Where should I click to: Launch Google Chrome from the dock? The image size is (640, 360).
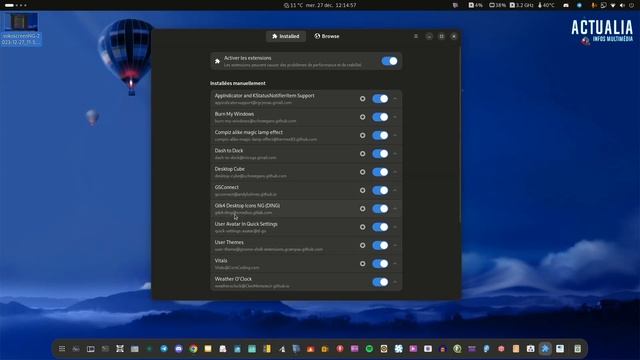[193, 349]
